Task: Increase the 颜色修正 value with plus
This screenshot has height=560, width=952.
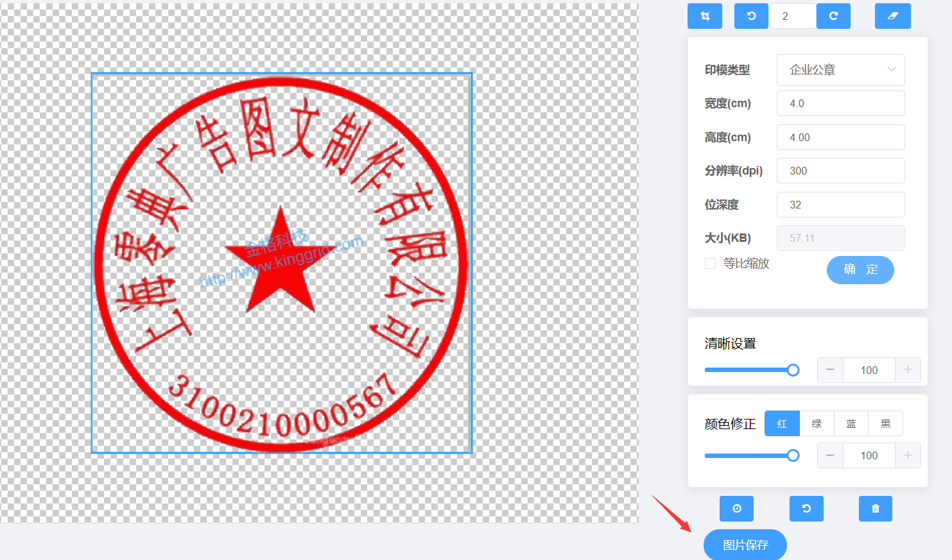Action: (908, 455)
